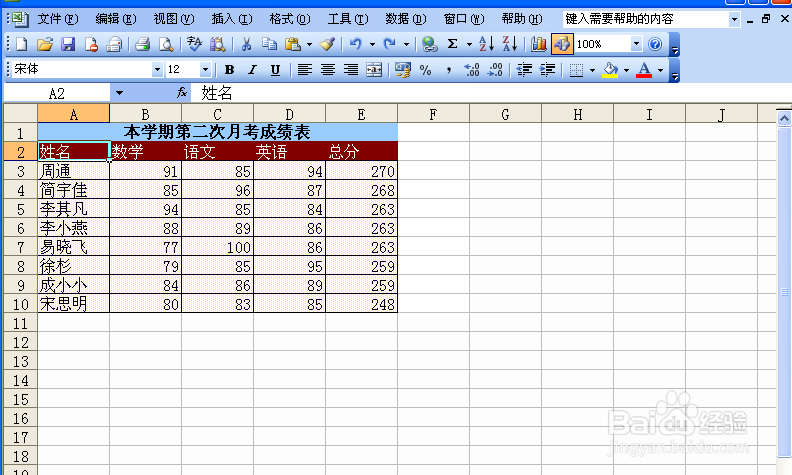Open the undo history arrow
The height and width of the screenshot is (475, 792).
tap(372, 44)
